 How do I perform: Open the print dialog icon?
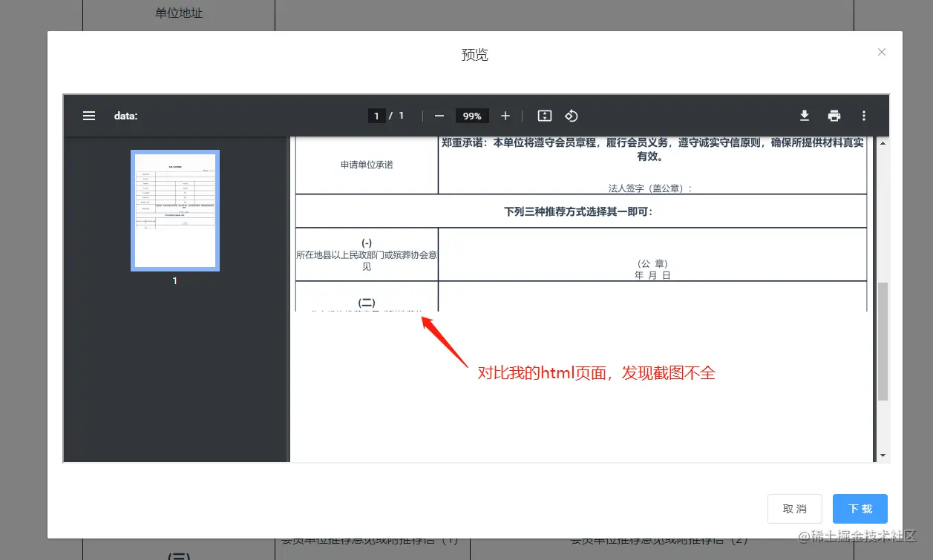834,116
